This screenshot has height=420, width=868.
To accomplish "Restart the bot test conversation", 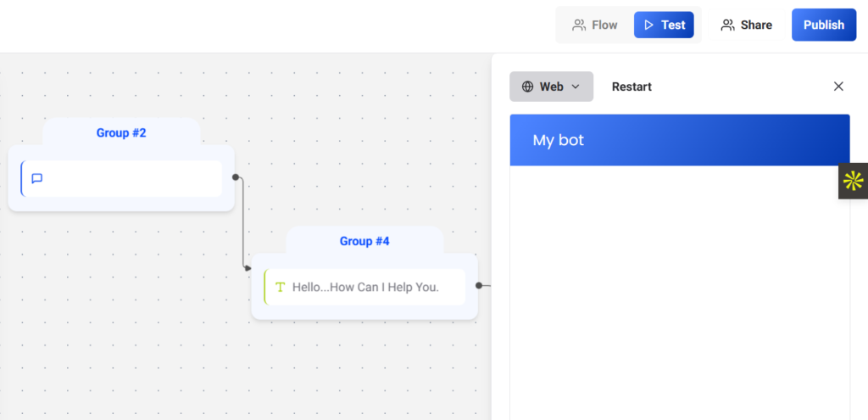I will [x=632, y=87].
